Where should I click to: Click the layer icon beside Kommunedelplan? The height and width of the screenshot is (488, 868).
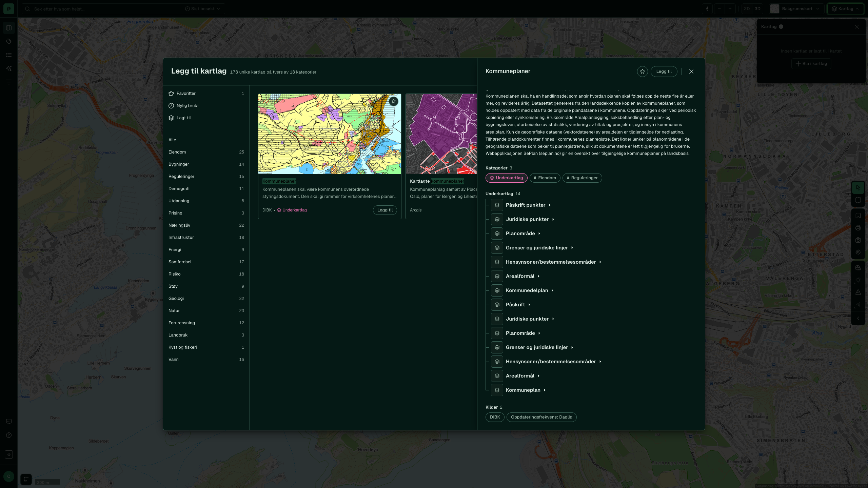click(x=497, y=290)
